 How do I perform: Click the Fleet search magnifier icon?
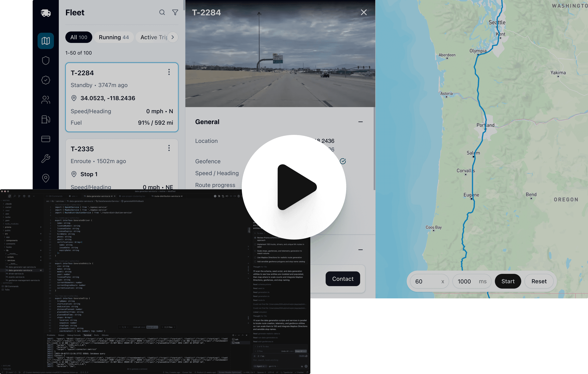pyautogui.click(x=162, y=12)
